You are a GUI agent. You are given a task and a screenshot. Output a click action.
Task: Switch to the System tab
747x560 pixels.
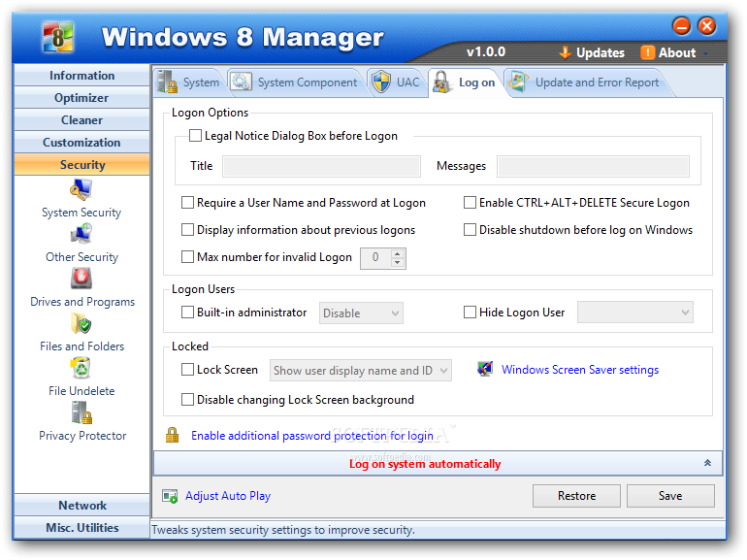coord(188,82)
